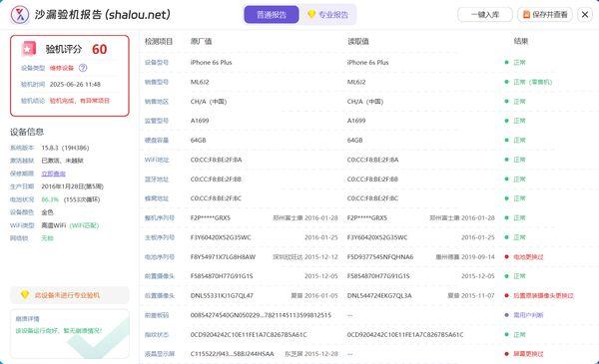This screenshot has height=364, width=599.
Task: Click the save icon in 保存并查看
Action: (526, 15)
